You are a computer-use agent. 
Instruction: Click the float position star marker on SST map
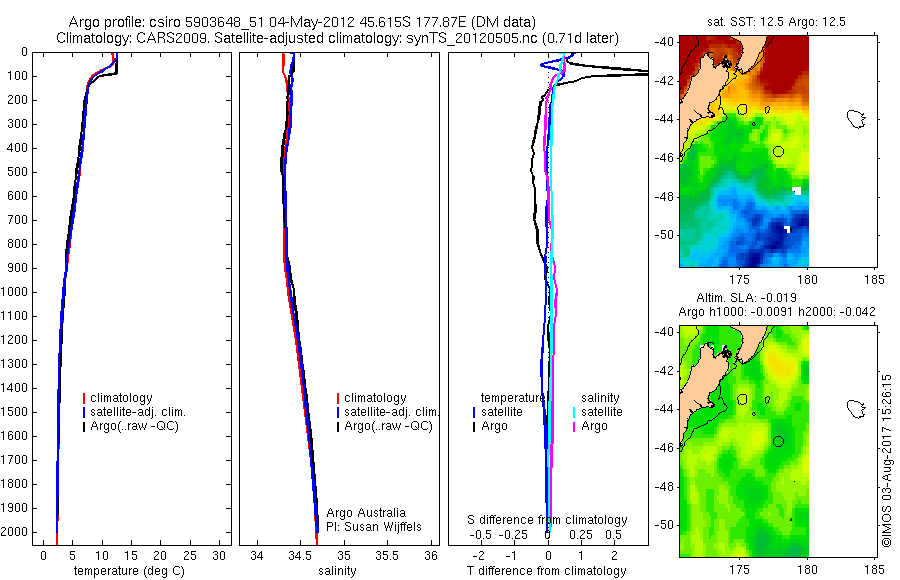click(727, 63)
